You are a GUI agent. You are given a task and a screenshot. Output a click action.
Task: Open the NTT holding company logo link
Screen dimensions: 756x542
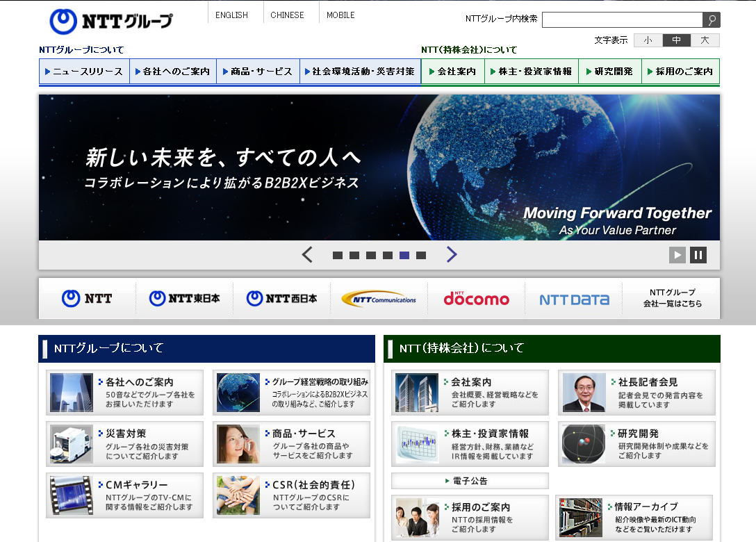point(88,299)
